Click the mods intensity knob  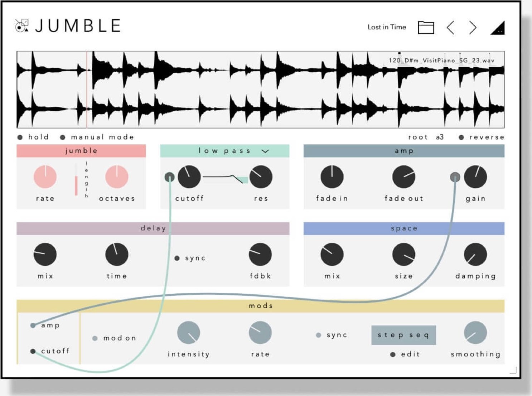point(189,333)
